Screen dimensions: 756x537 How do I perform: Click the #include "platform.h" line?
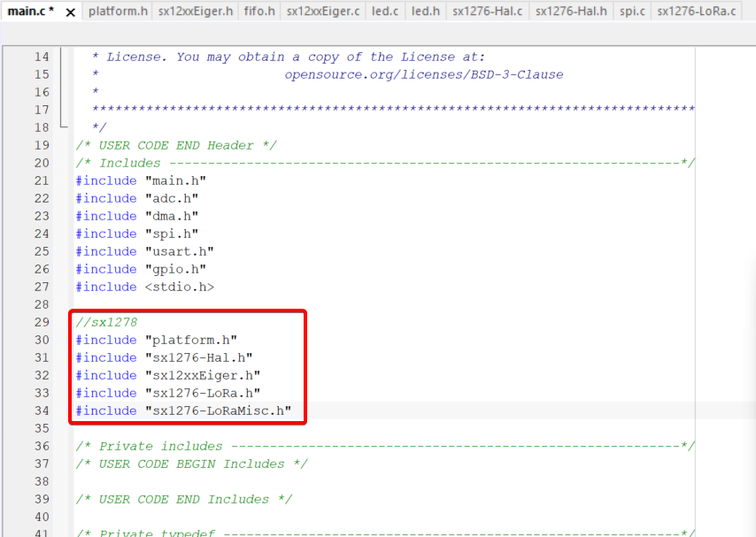click(x=156, y=340)
